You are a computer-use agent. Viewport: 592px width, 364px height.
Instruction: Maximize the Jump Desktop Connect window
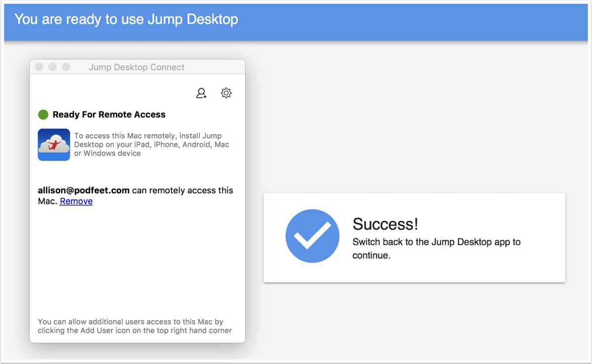tap(66, 67)
